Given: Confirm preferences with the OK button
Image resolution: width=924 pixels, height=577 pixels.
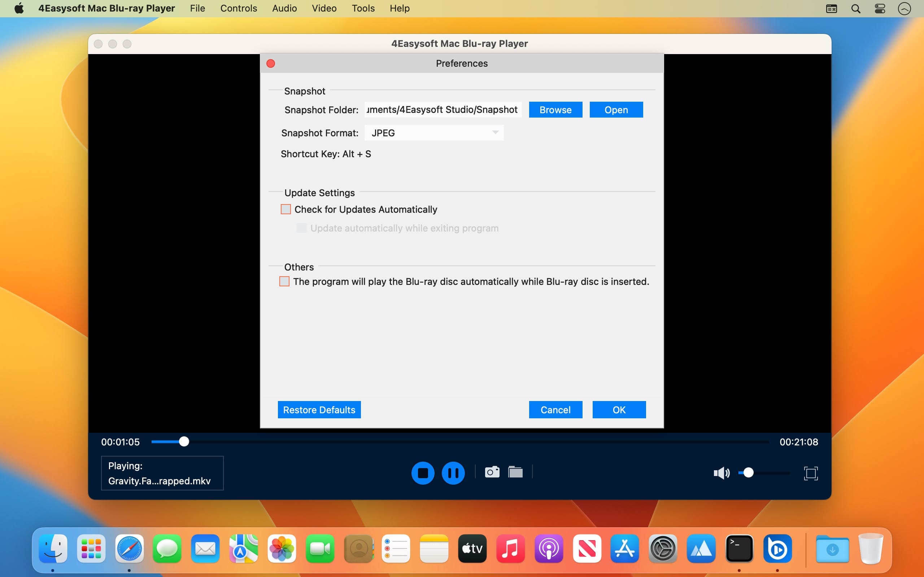Looking at the screenshot, I should [619, 409].
